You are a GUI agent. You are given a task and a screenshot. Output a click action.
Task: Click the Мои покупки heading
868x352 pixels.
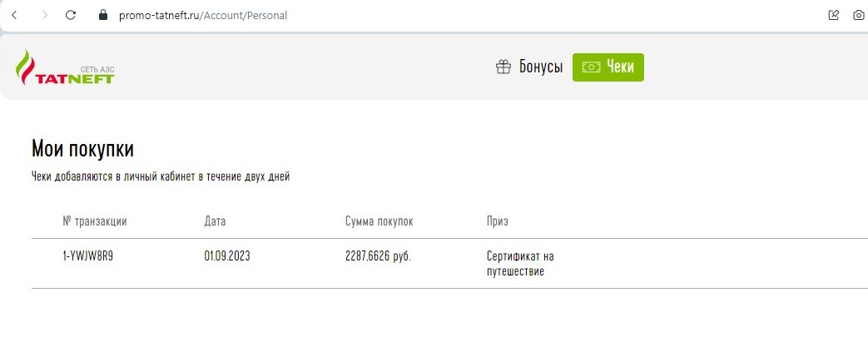(x=82, y=150)
